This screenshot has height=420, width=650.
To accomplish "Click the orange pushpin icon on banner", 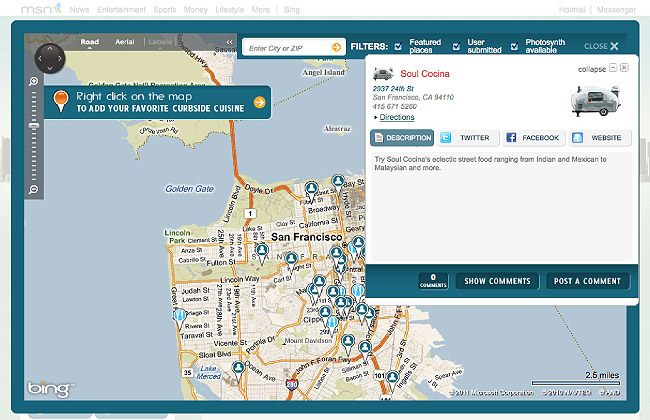I will click(61, 101).
